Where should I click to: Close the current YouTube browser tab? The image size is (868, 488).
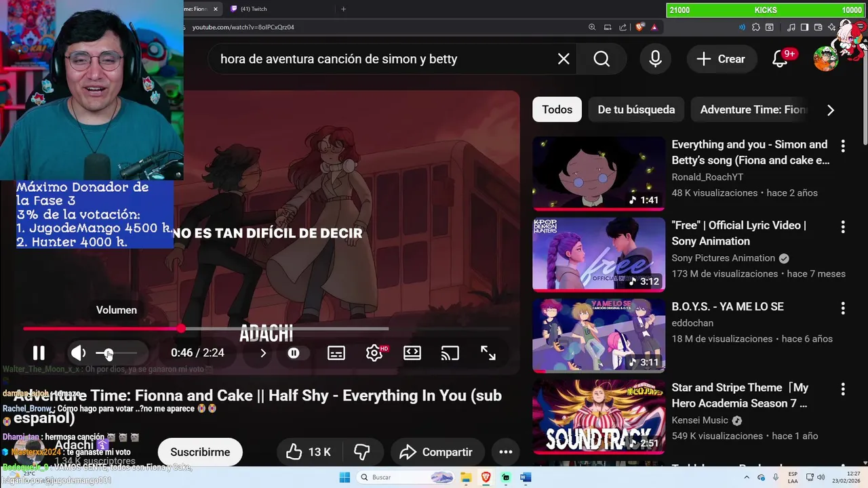(x=216, y=9)
